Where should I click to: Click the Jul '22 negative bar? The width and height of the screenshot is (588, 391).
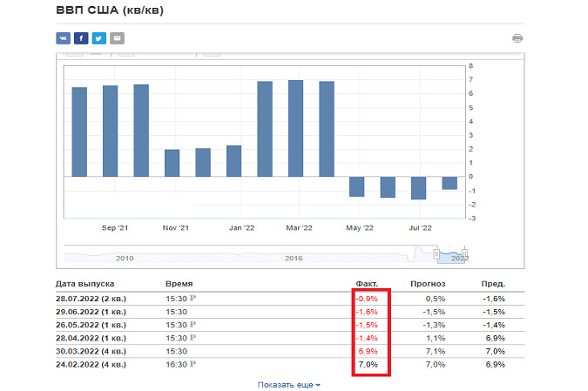coord(419,187)
